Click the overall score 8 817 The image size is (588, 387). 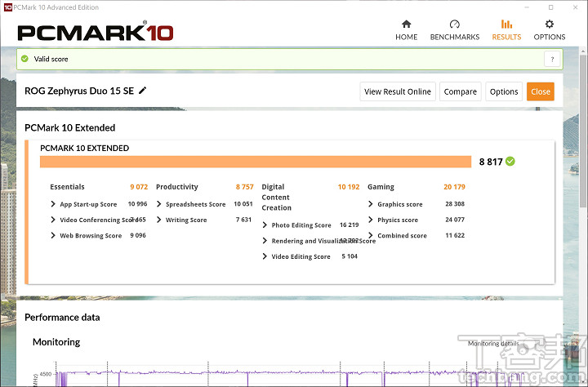point(491,162)
